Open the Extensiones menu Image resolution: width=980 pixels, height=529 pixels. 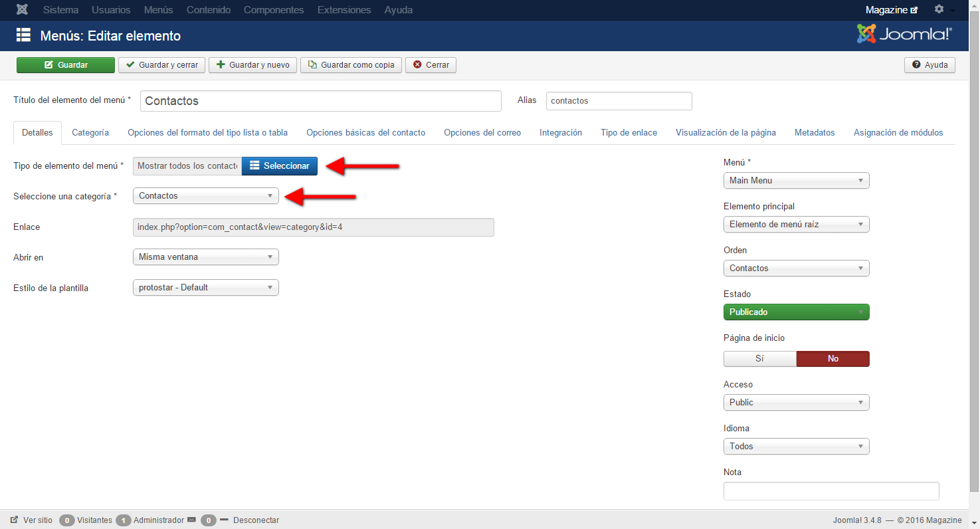(344, 10)
